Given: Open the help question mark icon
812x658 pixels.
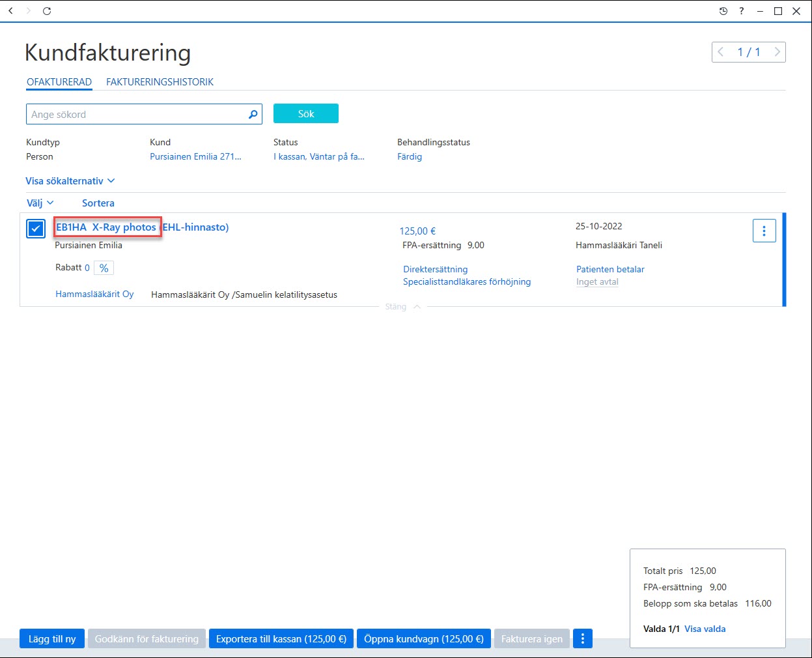Looking at the screenshot, I should point(742,11).
